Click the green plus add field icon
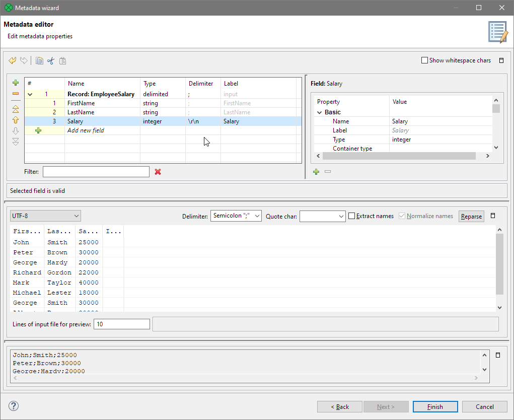 16,83
